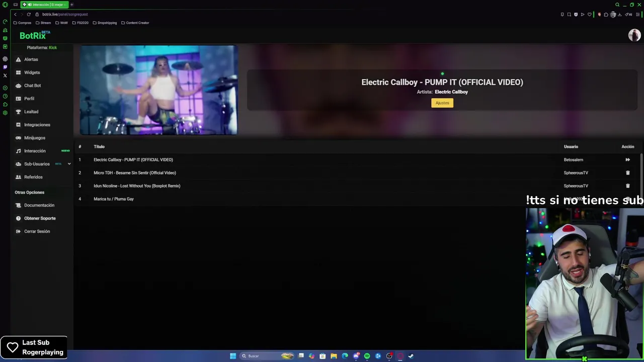The height and width of the screenshot is (362, 644).
Task: Open the Dropshipping bookmarks folder
Action: 105,23
